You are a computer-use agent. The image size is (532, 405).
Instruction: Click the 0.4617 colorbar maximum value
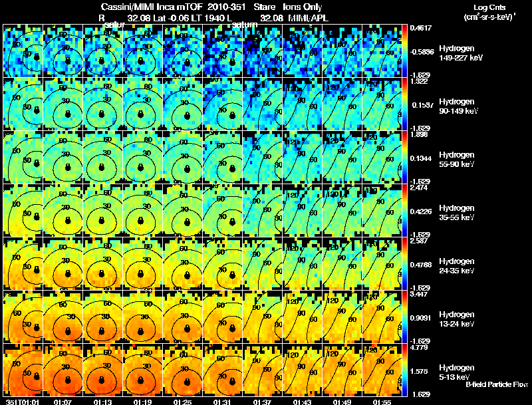pos(421,28)
